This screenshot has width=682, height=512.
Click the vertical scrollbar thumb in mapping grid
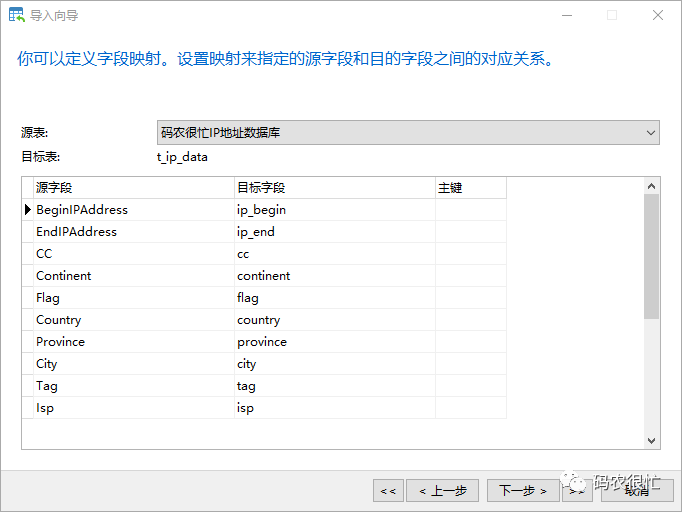click(651, 257)
